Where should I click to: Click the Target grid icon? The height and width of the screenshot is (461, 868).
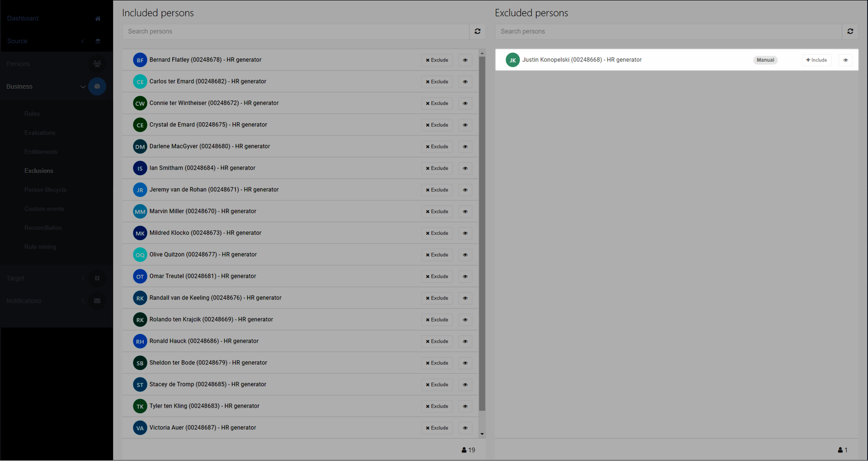pyautogui.click(x=97, y=278)
